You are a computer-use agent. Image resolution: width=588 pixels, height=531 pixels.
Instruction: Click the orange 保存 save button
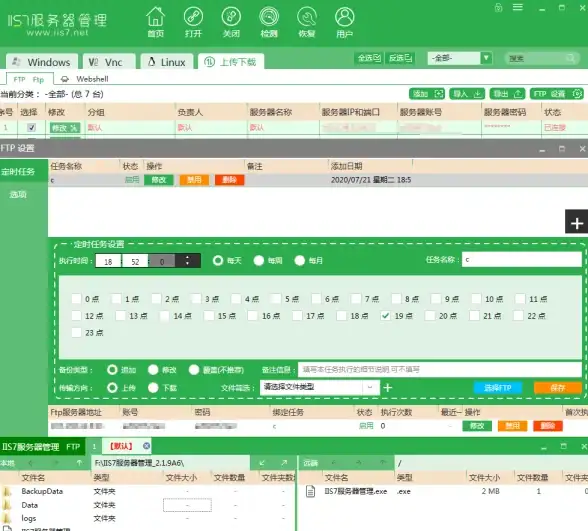(x=558, y=388)
